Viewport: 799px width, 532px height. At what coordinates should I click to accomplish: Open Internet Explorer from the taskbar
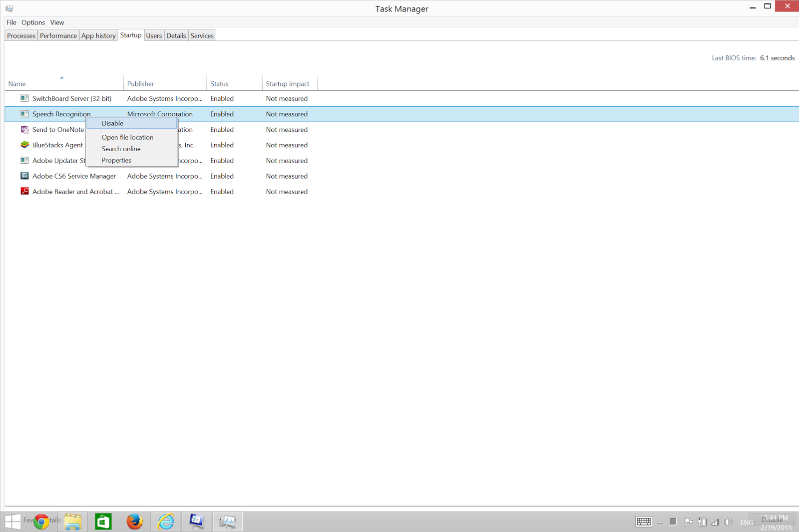click(x=166, y=522)
